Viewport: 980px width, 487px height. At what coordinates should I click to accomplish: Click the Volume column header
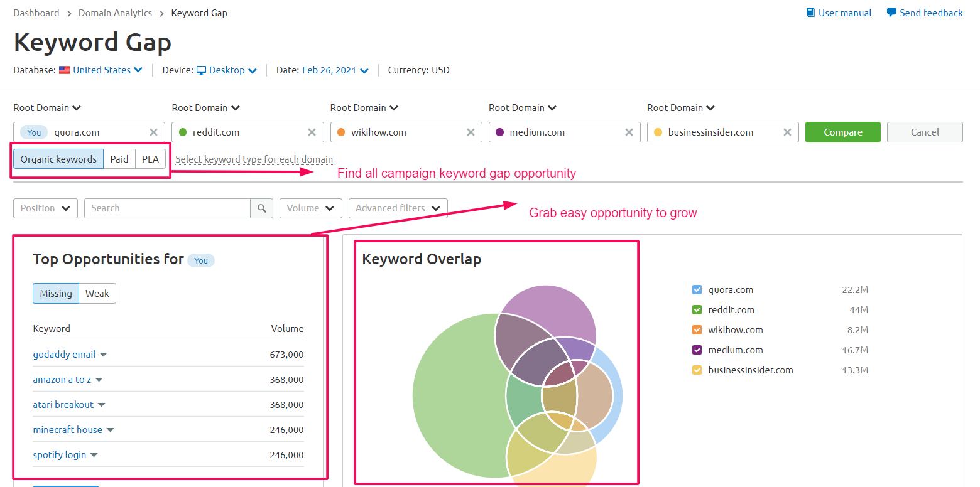click(x=287, y=329)
